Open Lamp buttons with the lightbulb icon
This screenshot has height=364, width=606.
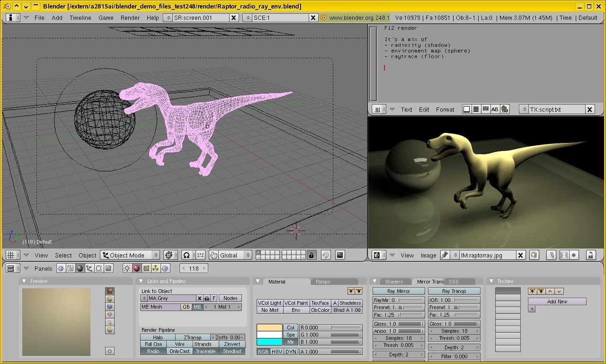coord(127,268)
